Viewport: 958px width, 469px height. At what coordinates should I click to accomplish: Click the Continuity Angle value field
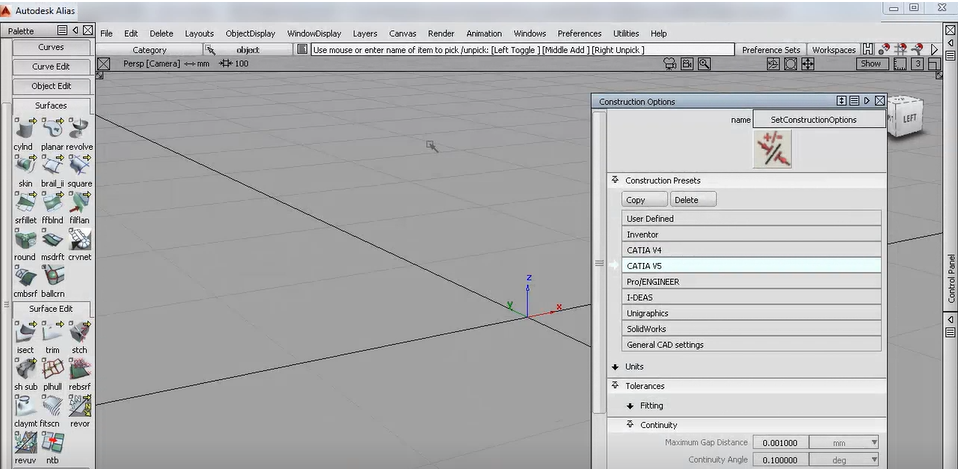781,460
